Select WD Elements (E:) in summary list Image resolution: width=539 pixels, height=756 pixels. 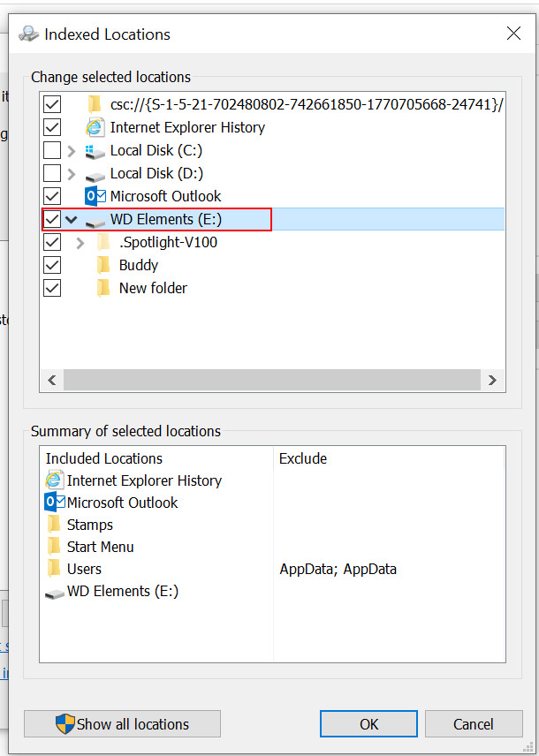[x=123, y=591]
